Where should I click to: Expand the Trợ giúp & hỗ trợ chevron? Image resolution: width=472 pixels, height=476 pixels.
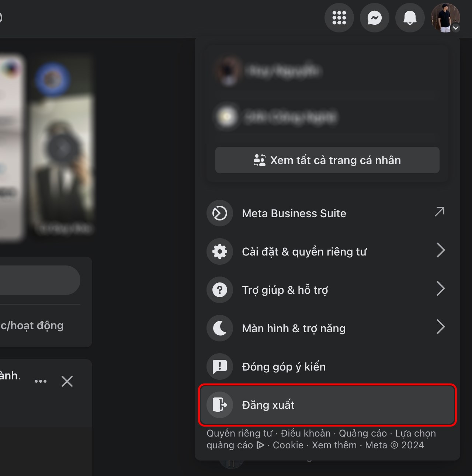441,288
